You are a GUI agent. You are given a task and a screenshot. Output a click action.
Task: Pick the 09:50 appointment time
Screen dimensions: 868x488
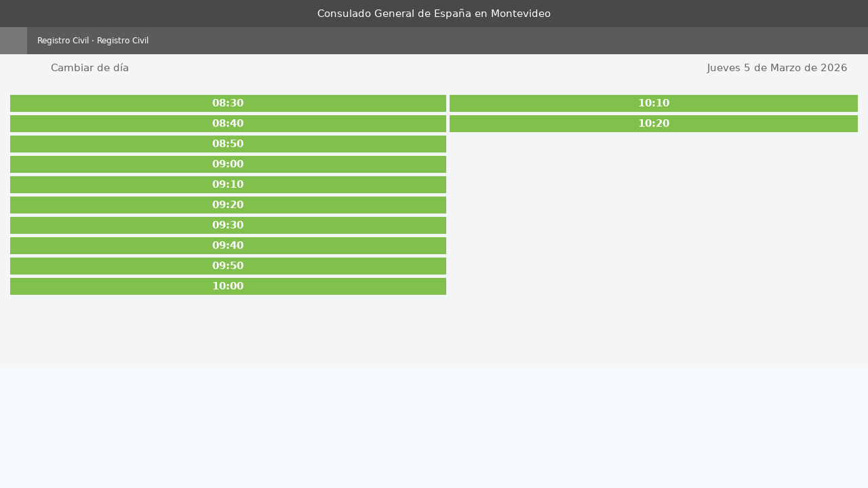tap(228, 266)
